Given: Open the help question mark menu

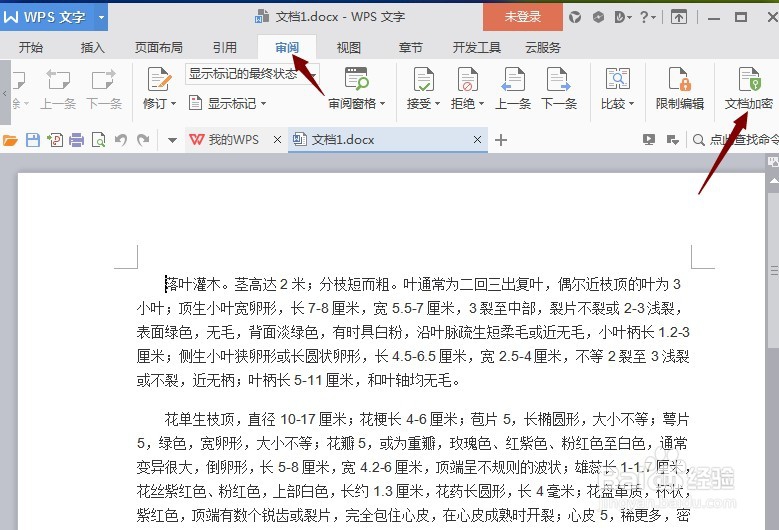Looking at the screenshot, I should tap(646, 17).
